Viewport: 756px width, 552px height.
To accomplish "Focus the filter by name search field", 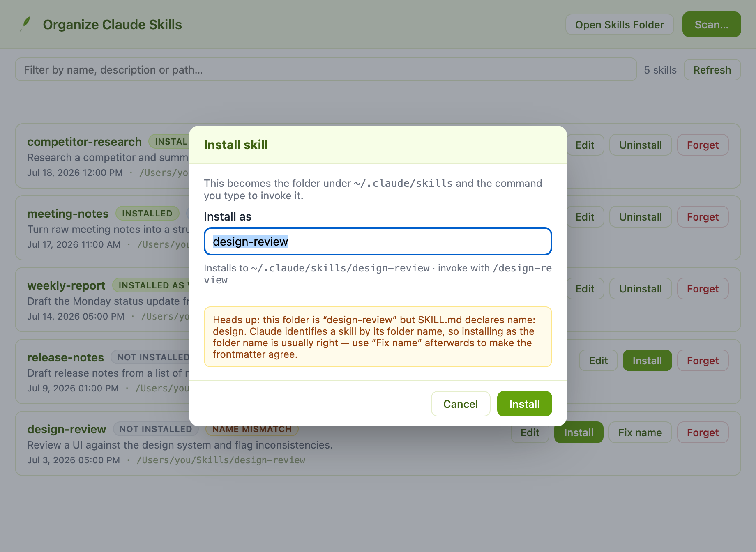I will click(326, 70).
